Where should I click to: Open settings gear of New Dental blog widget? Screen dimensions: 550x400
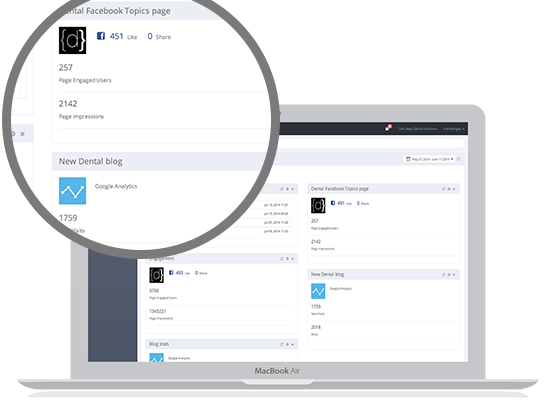(x=449, y=275)
